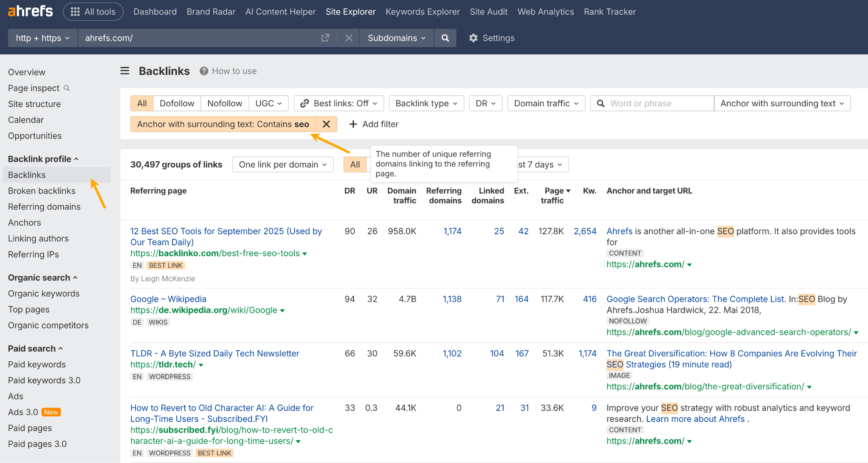Click the Best links chain icon
The height and width of the screenshot is (463, 868).
tap(304, 103)
